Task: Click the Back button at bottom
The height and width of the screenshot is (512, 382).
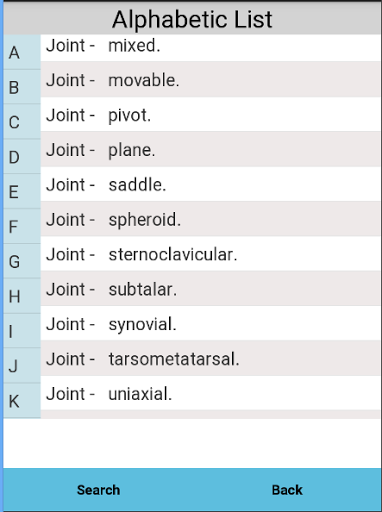Action: point(287,490)
